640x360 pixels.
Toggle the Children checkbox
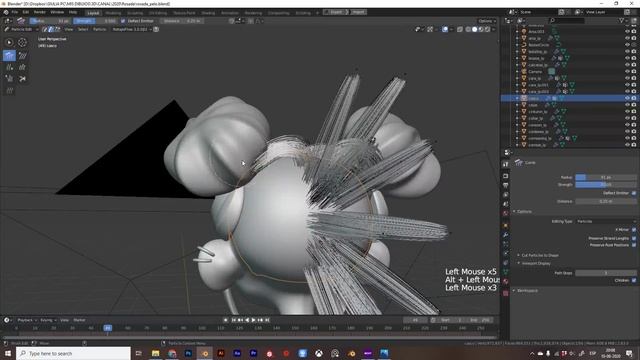point(634,280)
